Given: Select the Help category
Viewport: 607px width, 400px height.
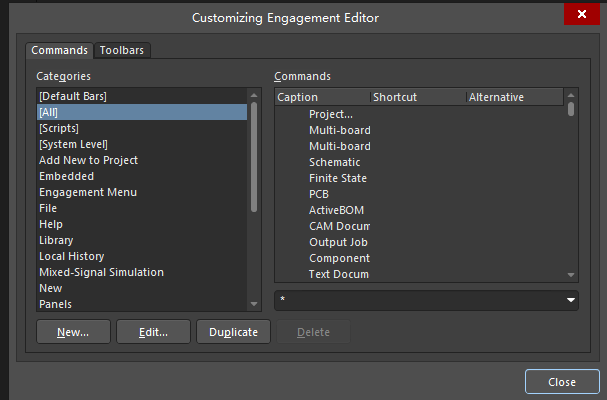Looking at the screenshot, I should point(142,224).
